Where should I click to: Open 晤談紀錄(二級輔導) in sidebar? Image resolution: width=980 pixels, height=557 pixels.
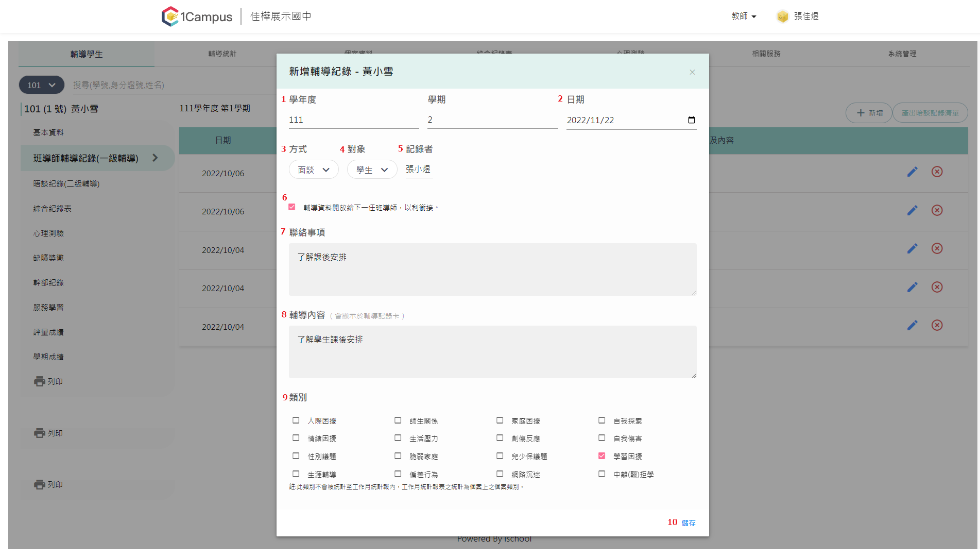(66, 183)
